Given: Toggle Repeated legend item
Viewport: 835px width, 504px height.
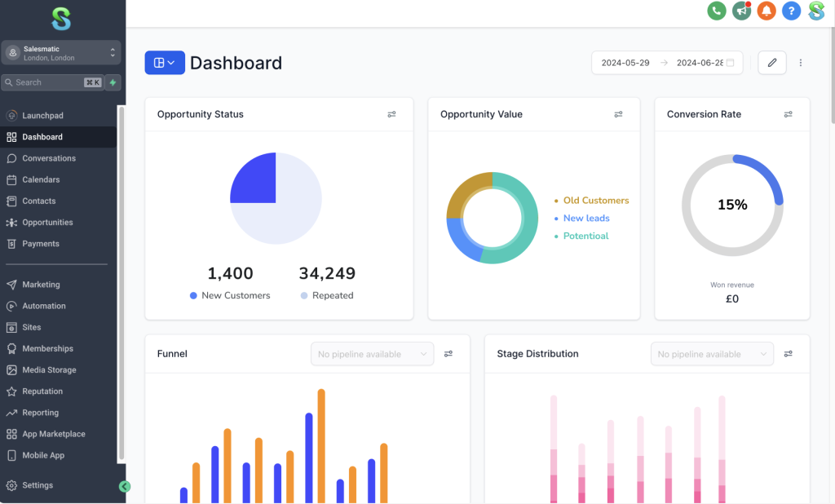Looking at the screenshot, I should tap(327, 295).
